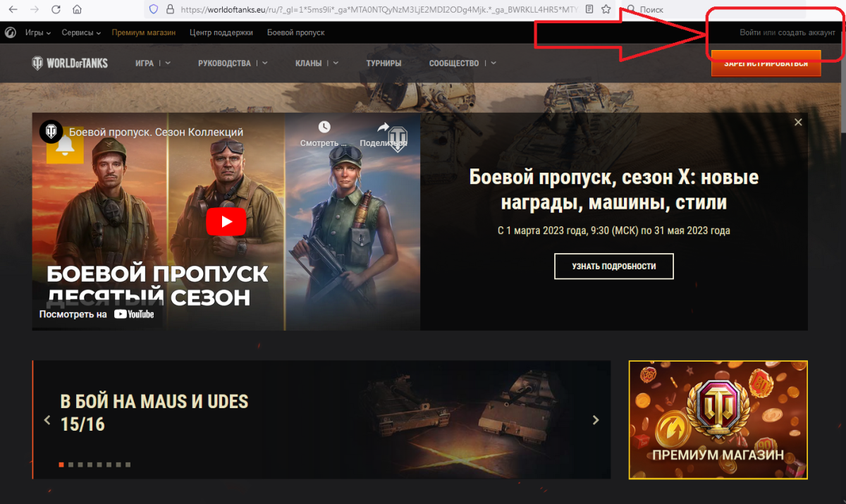Open the video title Боевой пропуск. Сезон Коллекций

(x=156, y=132)
